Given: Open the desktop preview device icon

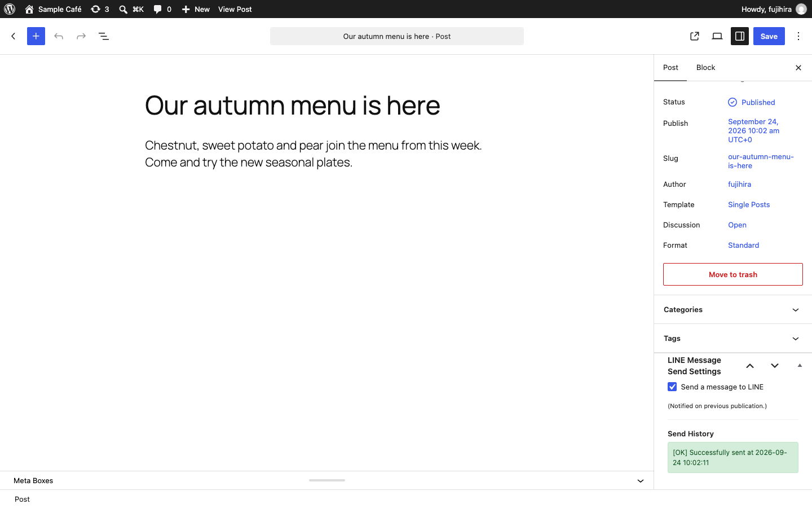Looking at the screenshot, I should pos(717,36).
